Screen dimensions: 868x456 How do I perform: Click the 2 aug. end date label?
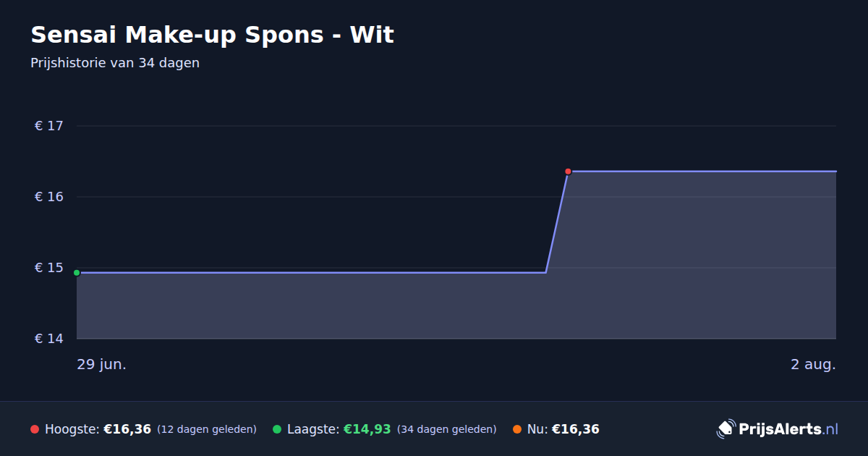click(x=813, y=365)
